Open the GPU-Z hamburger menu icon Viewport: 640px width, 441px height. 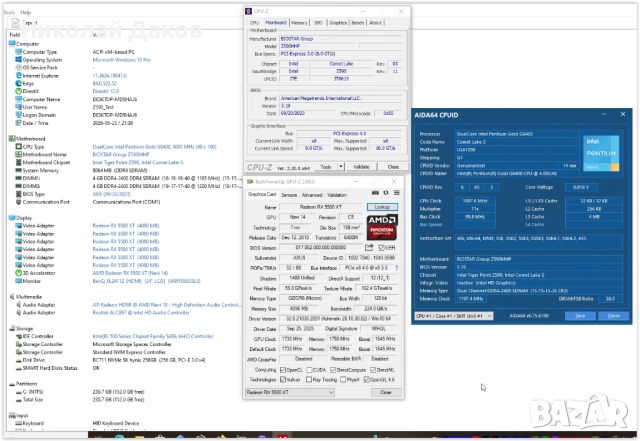point(397,193)
